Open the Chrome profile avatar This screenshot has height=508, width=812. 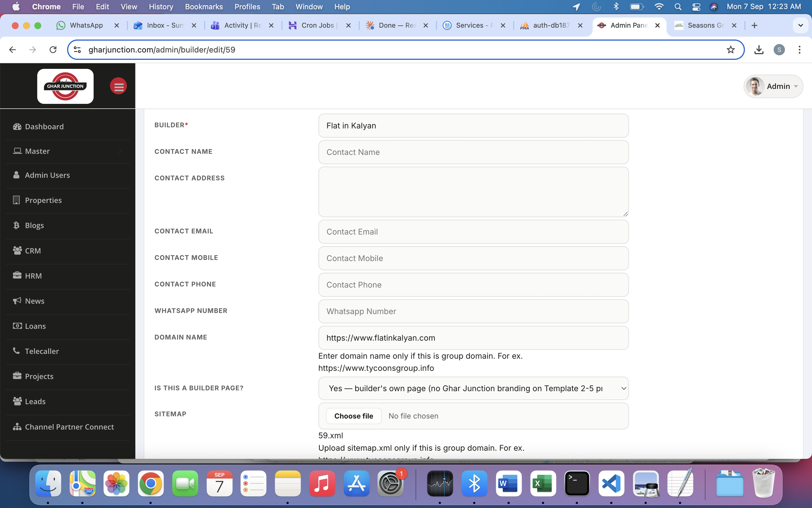tap(779, 50)
